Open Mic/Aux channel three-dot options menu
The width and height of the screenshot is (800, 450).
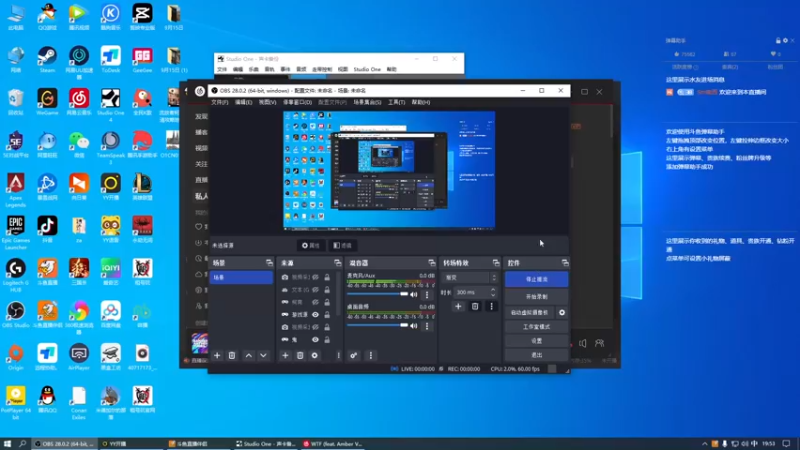pos(427,294)
